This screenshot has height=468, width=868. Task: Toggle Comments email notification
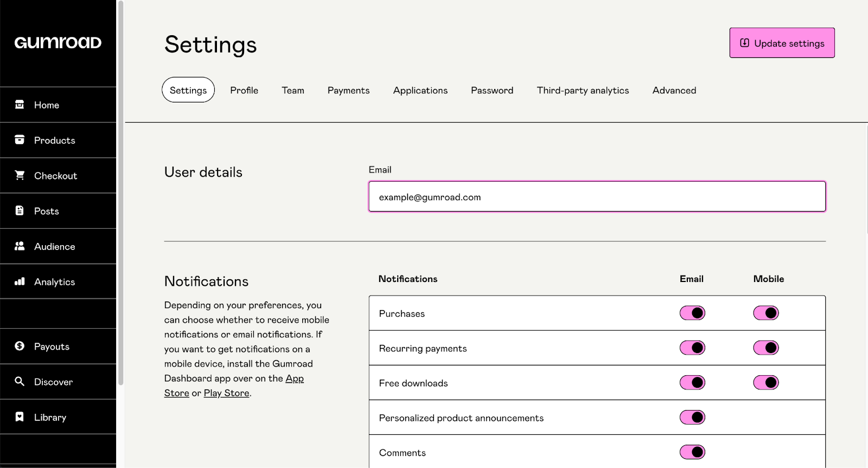coord(692,452)
